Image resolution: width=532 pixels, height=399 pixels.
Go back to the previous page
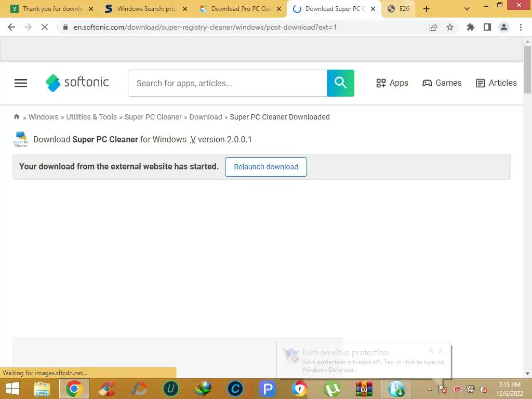[11, 27]
